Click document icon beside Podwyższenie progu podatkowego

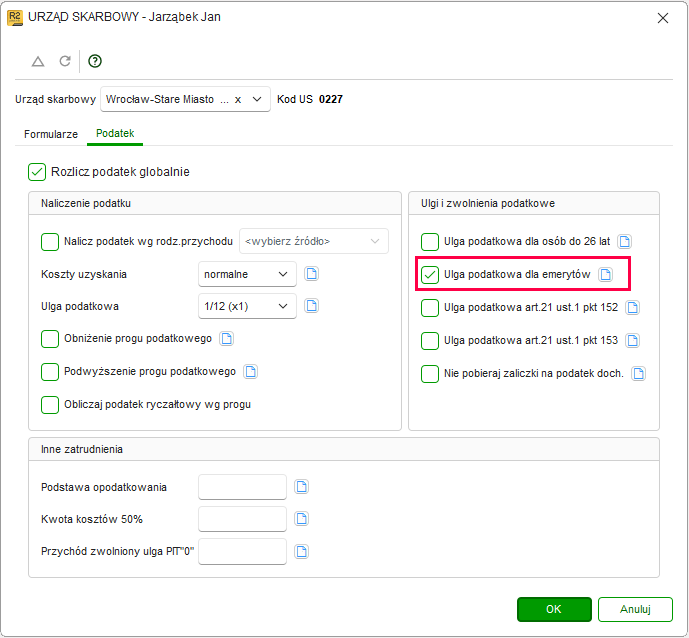pyautogui.click(x=250, y=371)
